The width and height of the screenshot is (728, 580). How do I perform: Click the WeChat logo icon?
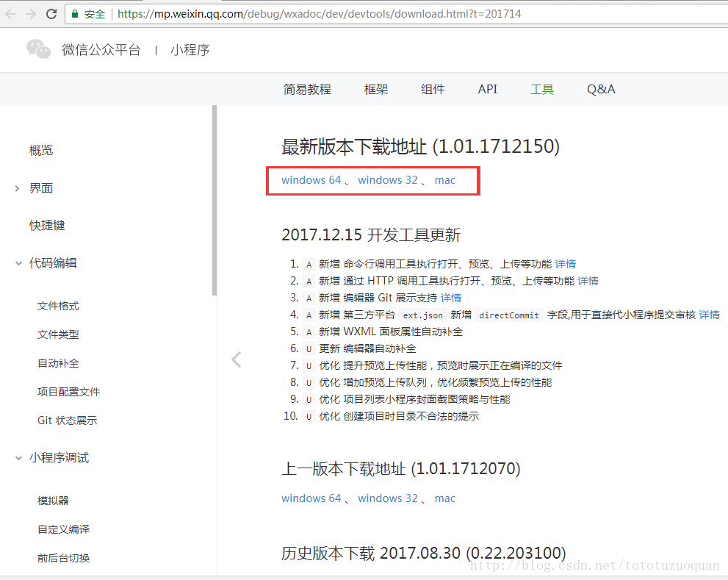tap(38, 49)
